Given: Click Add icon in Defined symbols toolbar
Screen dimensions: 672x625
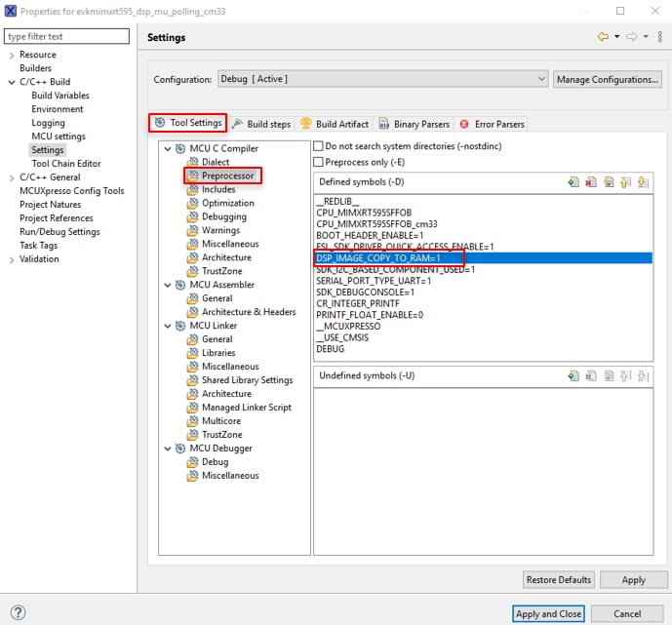Looking at the screenshot, I should (574, 182).
